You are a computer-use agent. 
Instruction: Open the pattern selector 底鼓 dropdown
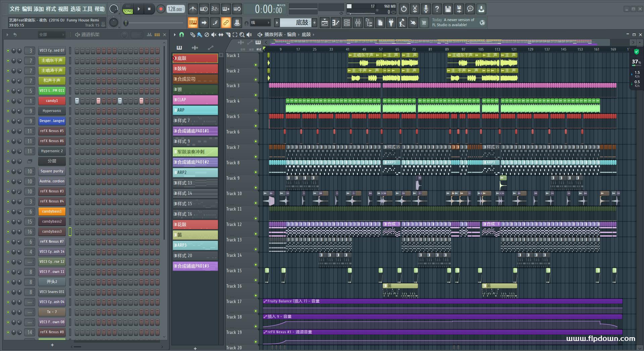(x=296, y=23)
